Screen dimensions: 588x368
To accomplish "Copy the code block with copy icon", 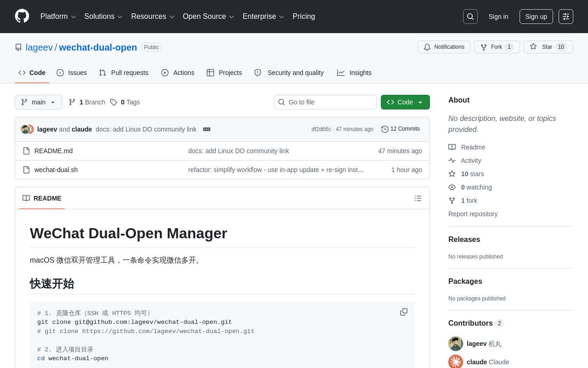I will 404,312.
